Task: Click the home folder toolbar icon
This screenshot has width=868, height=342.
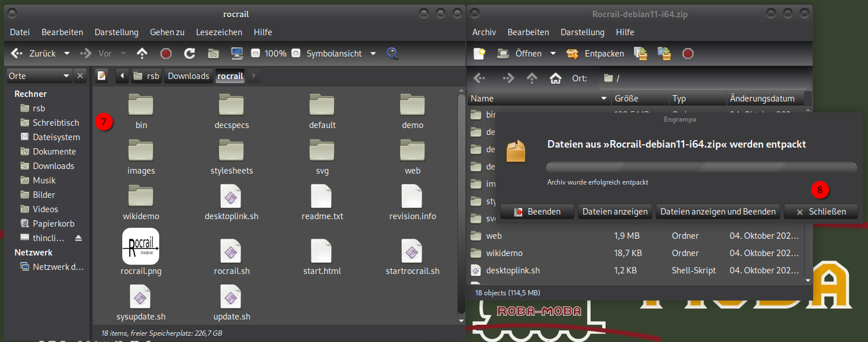Action: 213,54
